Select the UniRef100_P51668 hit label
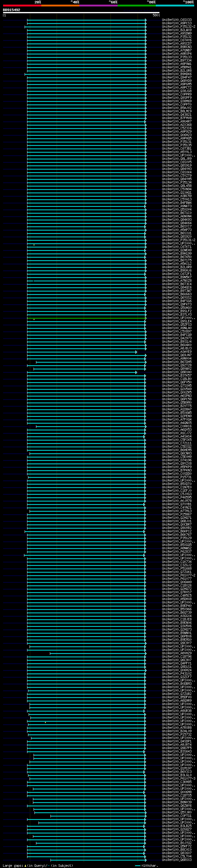 click(177, 568)
